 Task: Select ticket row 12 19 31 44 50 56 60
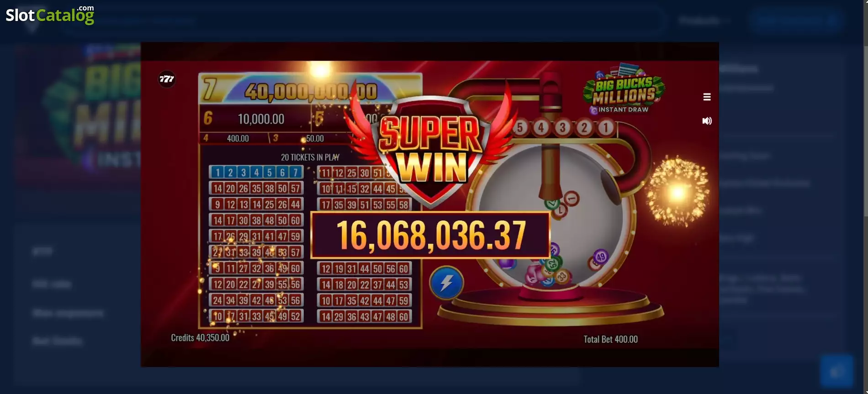click(364, 268)
